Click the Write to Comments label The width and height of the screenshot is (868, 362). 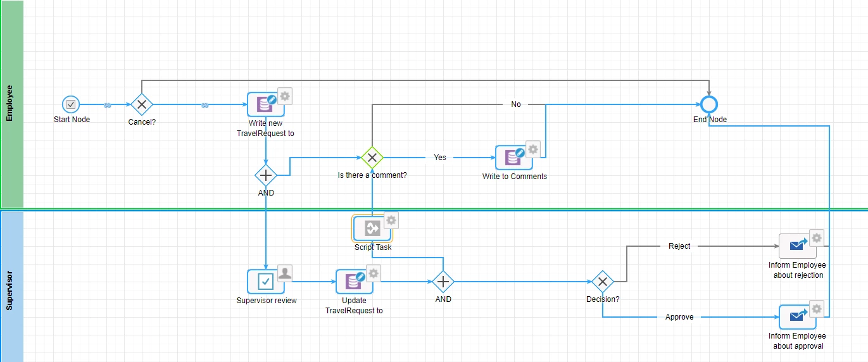tap(515, 177)
